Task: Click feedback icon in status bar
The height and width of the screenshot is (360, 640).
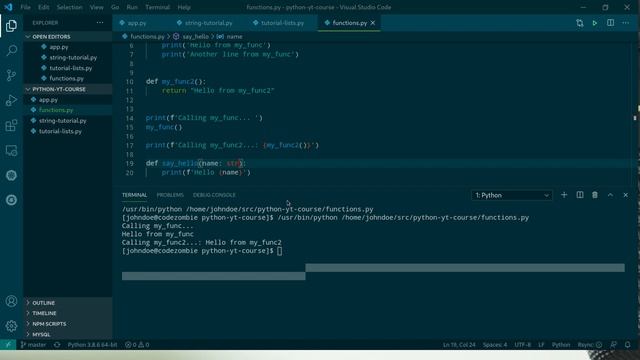Action: pyautogui.click(x=613, y=344)
